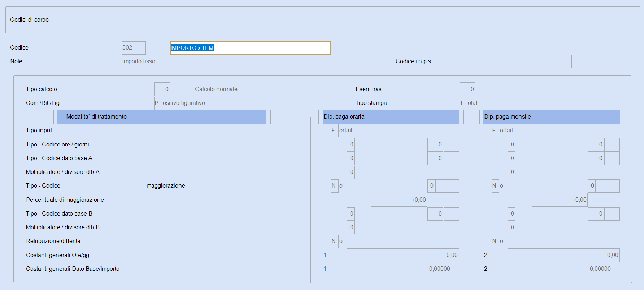Focus the description field with IMPORTO x TFM
This screenshot has width=644, height=290.
pos(250,48)
